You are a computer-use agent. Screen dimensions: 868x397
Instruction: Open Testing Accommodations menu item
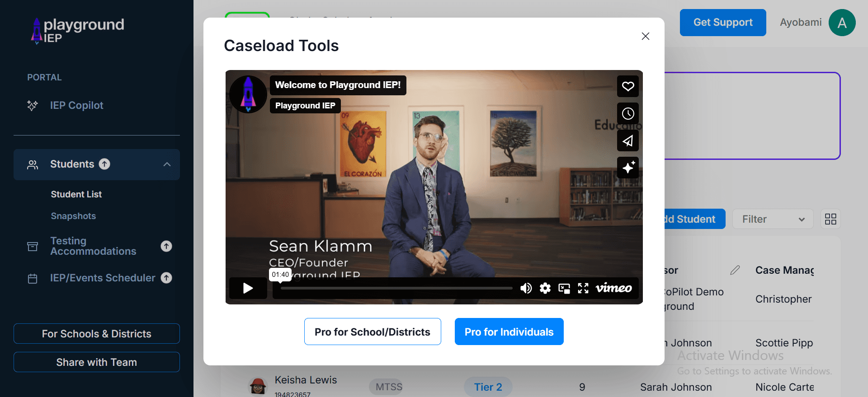[x=93, y=246]
